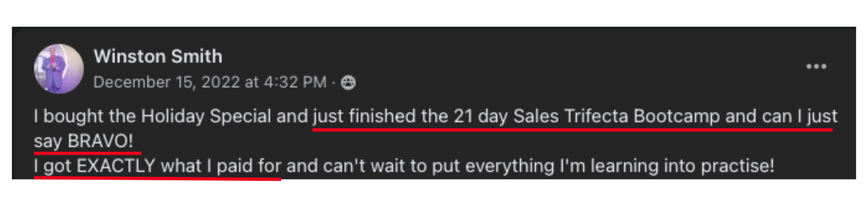Screen dimensions: 868x217
Task: Click the word practise! ending the post
Action: (x=738, y=166)
